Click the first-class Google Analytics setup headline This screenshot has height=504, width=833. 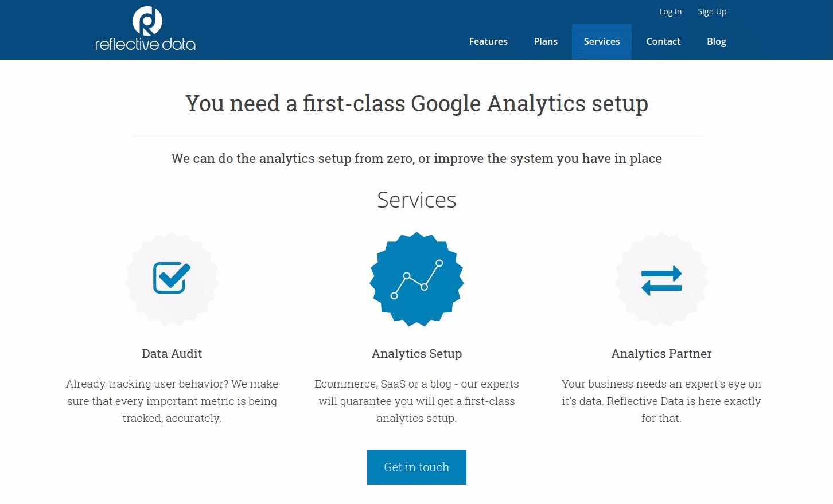pos(416,104)
